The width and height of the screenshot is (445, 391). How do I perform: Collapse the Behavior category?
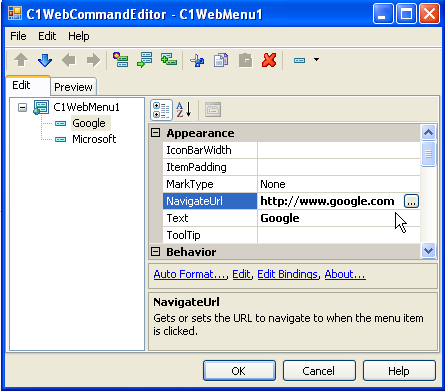tap(155, 252)
